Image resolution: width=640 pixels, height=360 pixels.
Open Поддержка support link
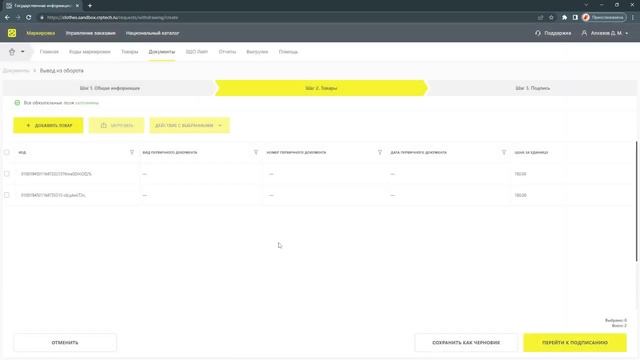[553, 33]
